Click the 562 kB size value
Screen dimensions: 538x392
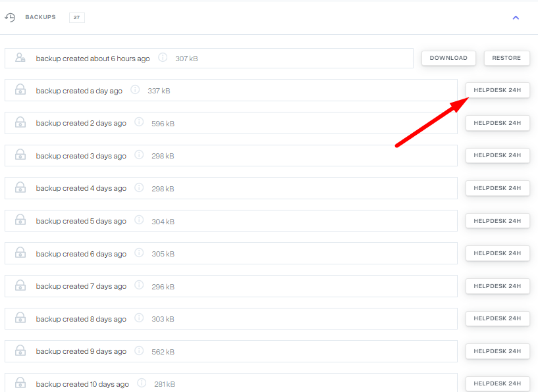coord(163,352)
